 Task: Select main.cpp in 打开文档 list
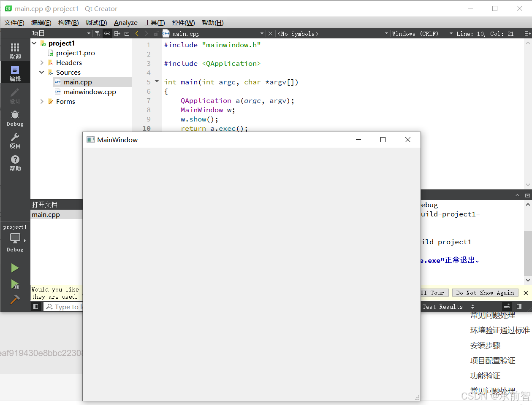pos(46,214)
